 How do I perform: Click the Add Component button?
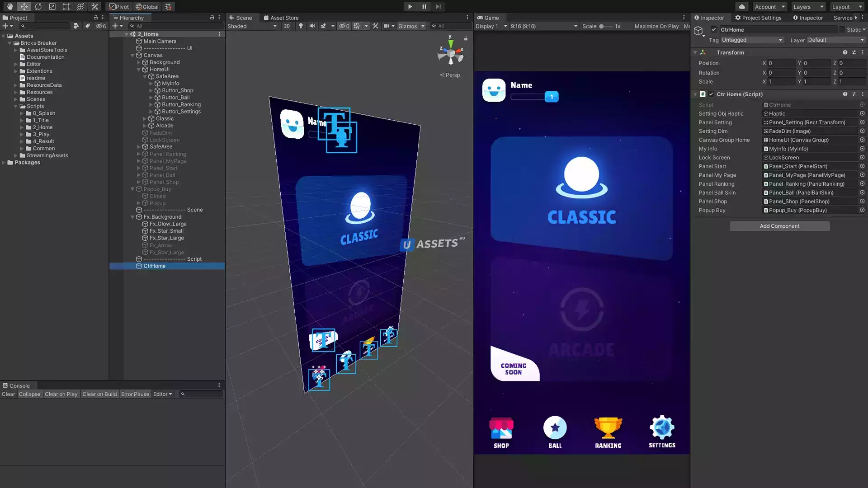click(x=779, y=226)
